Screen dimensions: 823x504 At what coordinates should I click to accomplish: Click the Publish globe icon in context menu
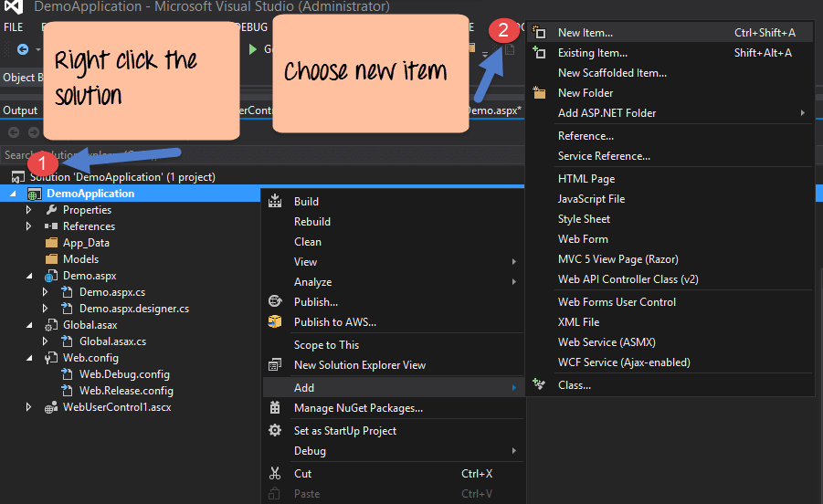point(275,302)
